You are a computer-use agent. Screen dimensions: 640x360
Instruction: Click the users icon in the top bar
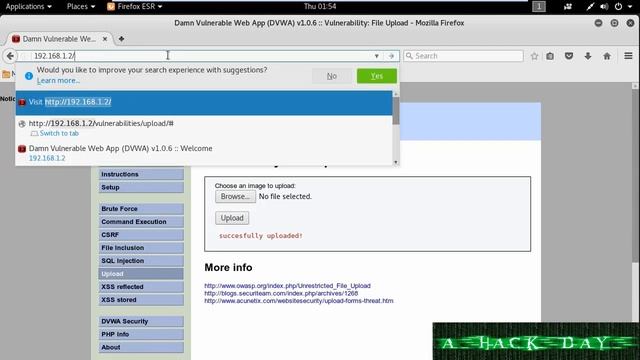pos(568,7)
